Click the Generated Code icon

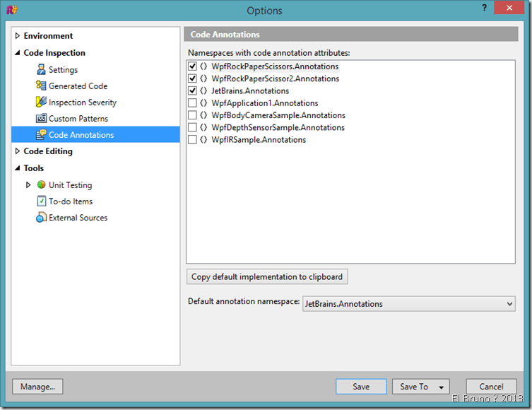(41, 86)
